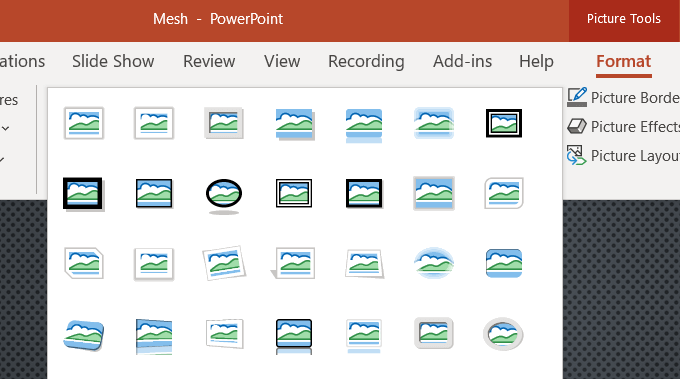Screen dimensions: 680x379
Task: Open the Add-ins tab
Action: pos(462,61)
